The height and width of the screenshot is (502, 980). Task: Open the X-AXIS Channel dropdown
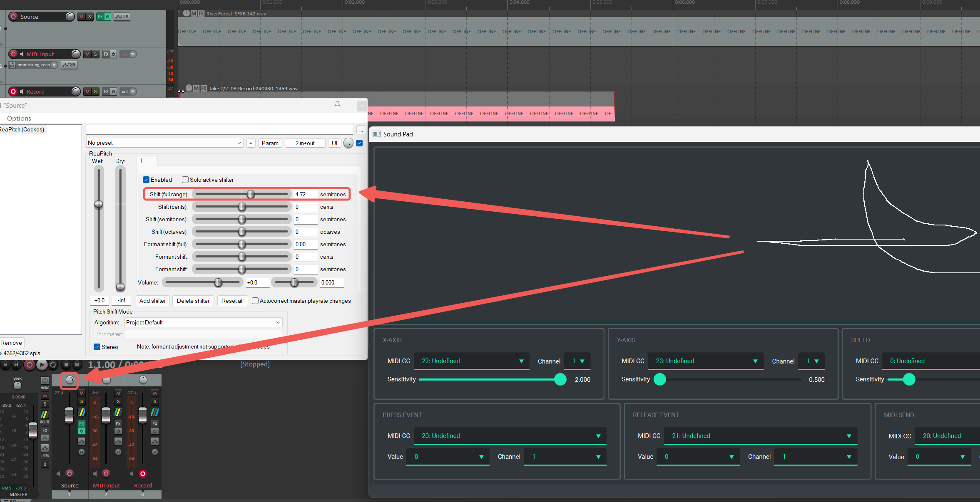coord(577,361)
